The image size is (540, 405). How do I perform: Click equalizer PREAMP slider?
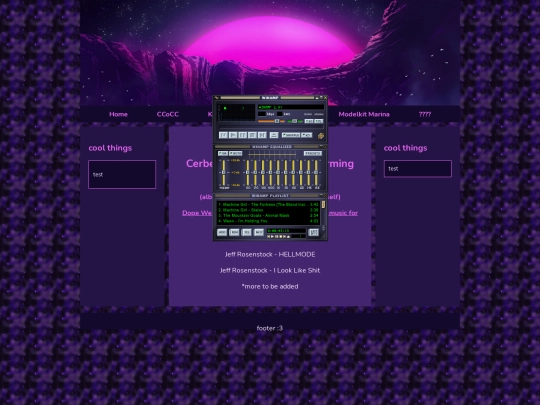point(224,173)
